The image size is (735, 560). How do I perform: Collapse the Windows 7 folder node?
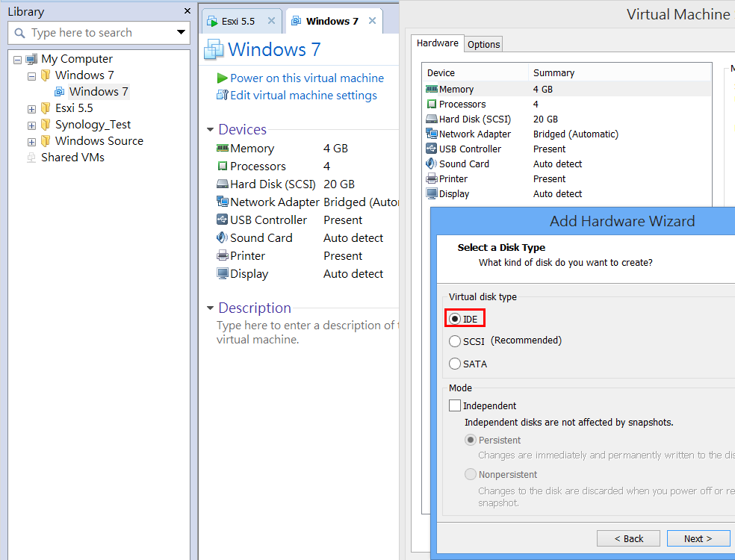tap(31, 76)
